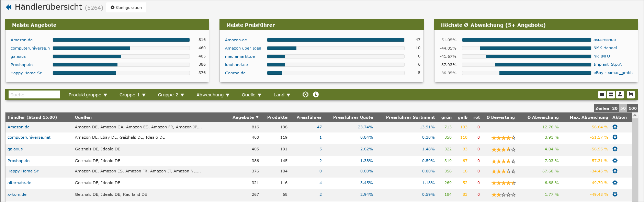Show 100 rows per page
Viewport: 644px width, 202px height.
click(x=633, y=108)
